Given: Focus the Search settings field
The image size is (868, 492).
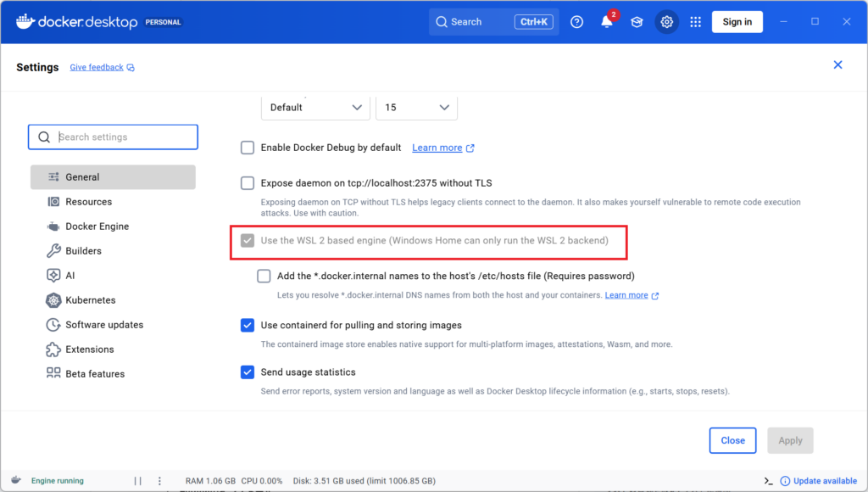Looking at the screenshot, I should 113,137.
